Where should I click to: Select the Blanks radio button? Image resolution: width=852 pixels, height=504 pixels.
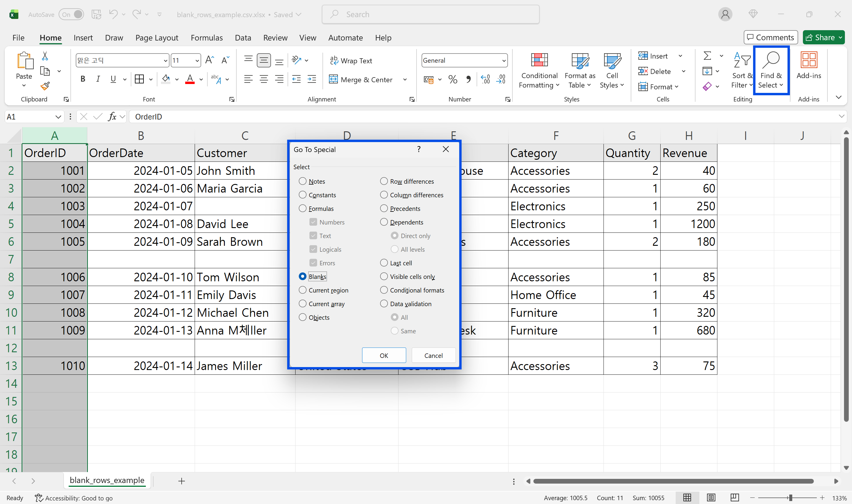coord(302,276)
